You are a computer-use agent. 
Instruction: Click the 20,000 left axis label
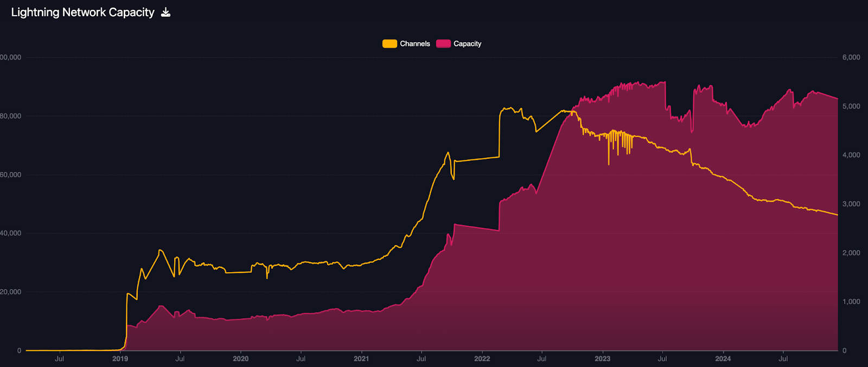point(10,292)
